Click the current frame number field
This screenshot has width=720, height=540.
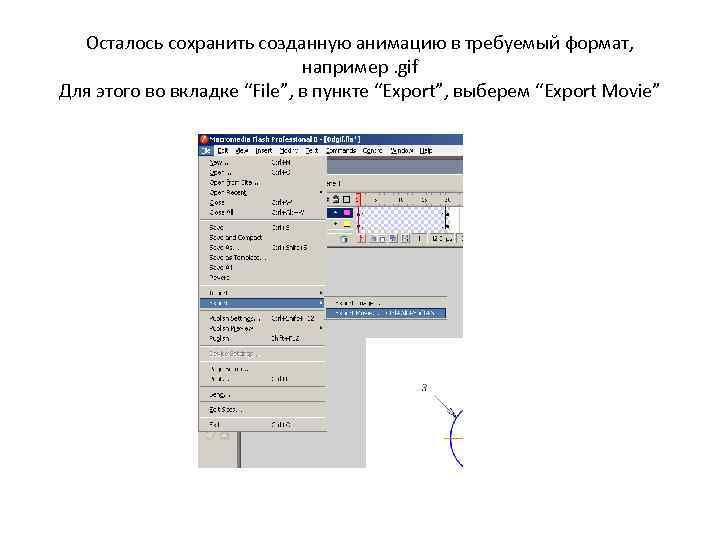[419, 239]
